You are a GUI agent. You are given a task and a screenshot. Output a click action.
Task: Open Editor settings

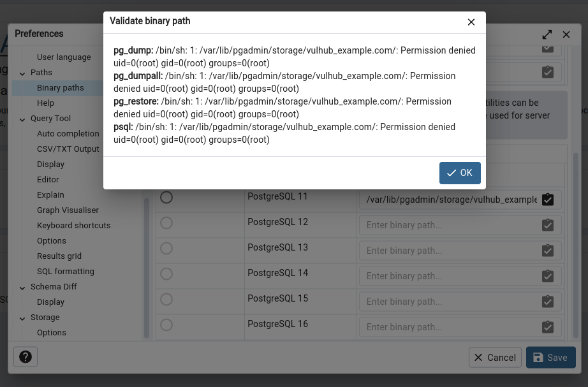coord(48,180)
